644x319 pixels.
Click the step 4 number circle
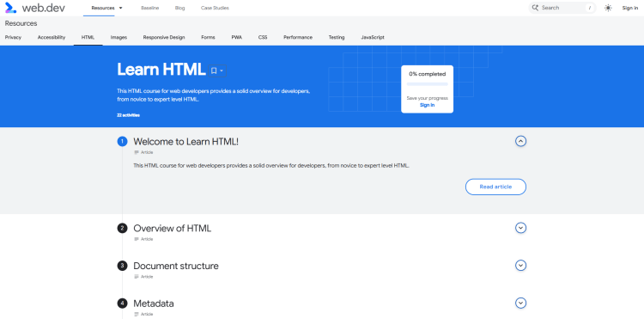[x=122, y=304]
